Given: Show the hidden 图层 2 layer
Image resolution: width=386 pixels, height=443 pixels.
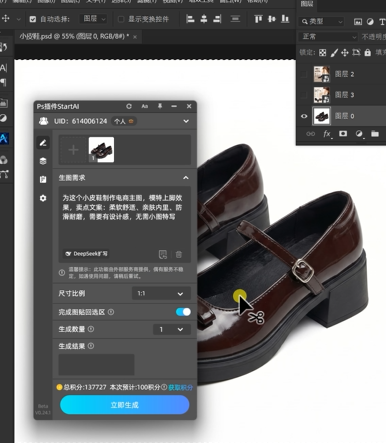Looking at the screenshot, I should [x=304, y=74].
